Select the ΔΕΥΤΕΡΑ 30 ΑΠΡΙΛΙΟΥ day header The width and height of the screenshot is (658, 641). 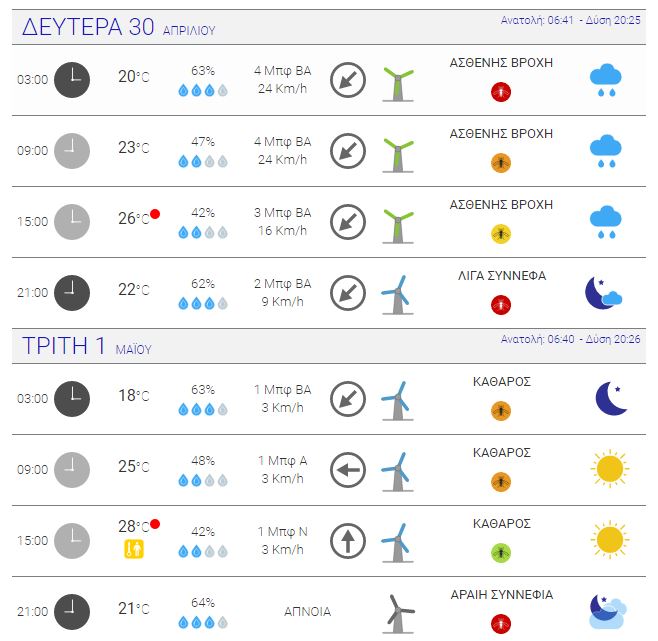119,27
